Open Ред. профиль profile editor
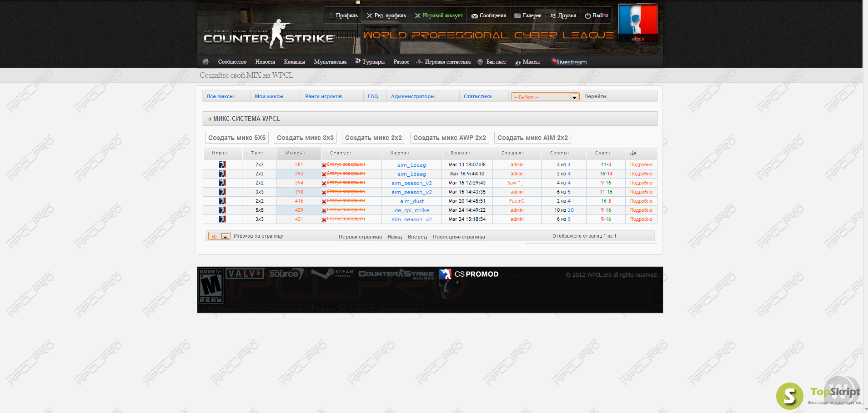Viewport: 868px width, 413px height. [x=386, y=15]
